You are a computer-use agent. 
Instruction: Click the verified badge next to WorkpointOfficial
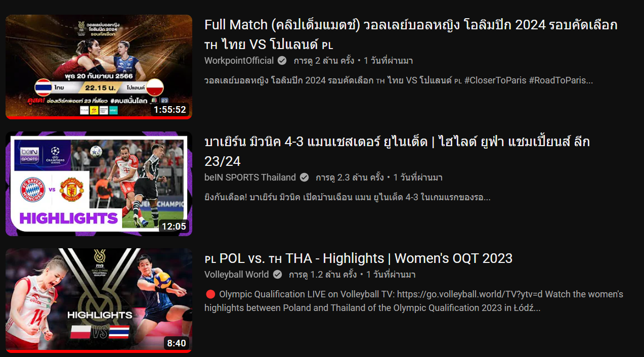282,61
